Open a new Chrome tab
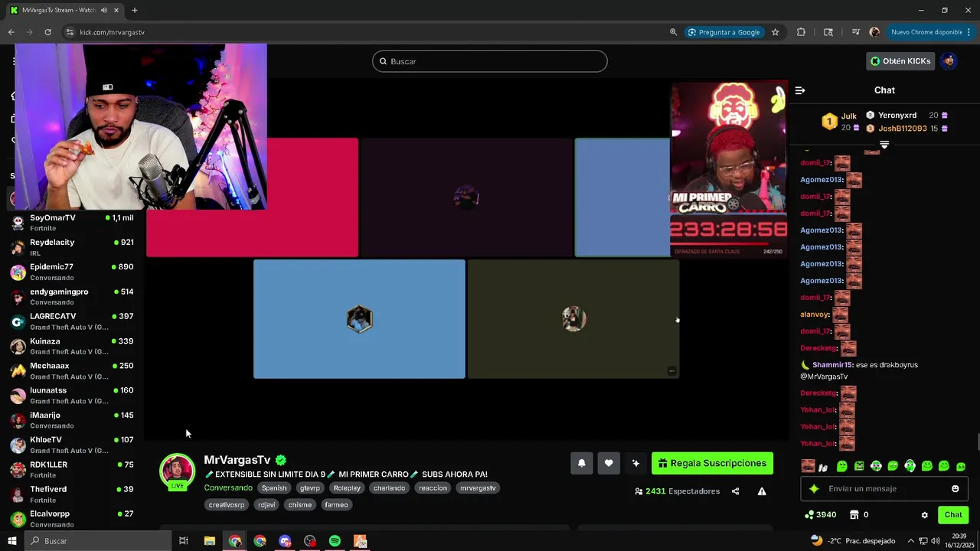 (x=134, y=10)
